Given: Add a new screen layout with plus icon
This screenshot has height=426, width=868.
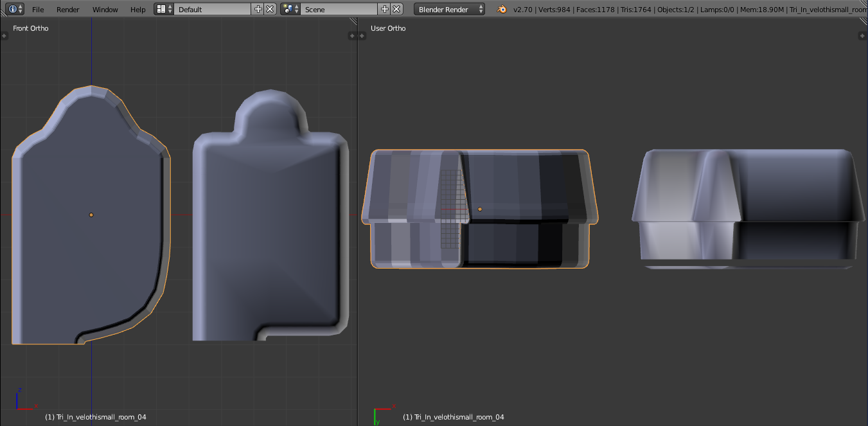Looking at the screenshot, I should (x=258, y=9).
